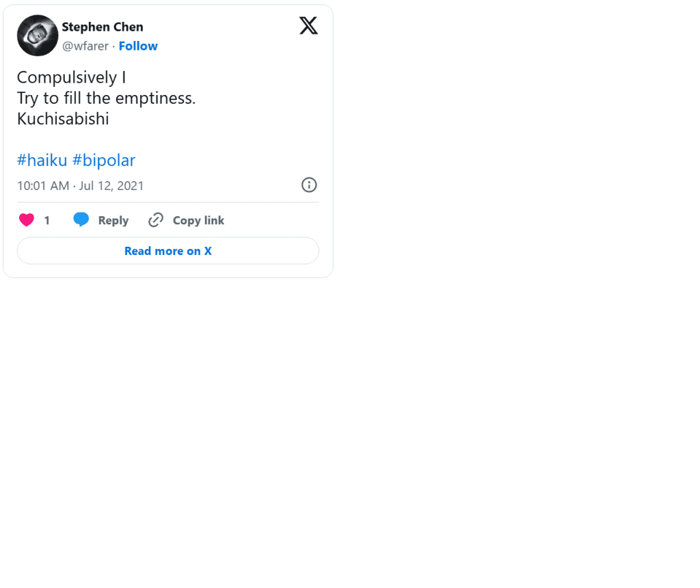This screenshot has height=588, width=700.
Task: Click the @wfarer handle
Action: (x=85, y=46)
